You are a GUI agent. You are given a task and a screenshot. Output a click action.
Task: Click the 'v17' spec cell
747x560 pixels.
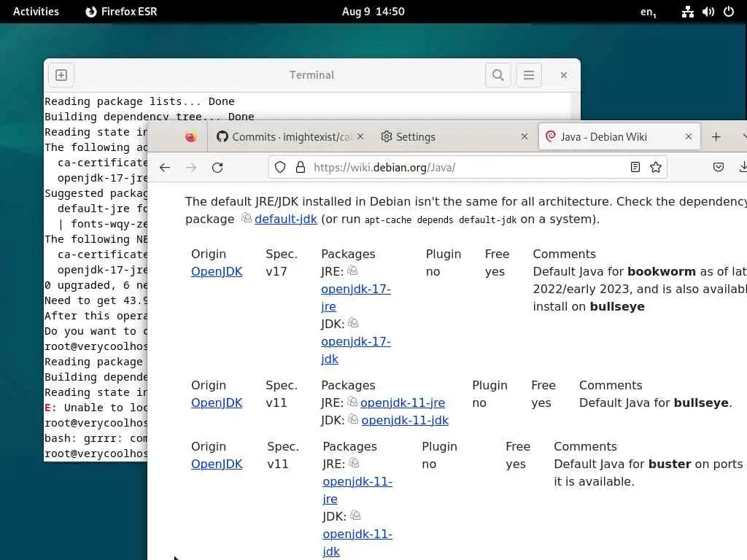click(276, 271)
